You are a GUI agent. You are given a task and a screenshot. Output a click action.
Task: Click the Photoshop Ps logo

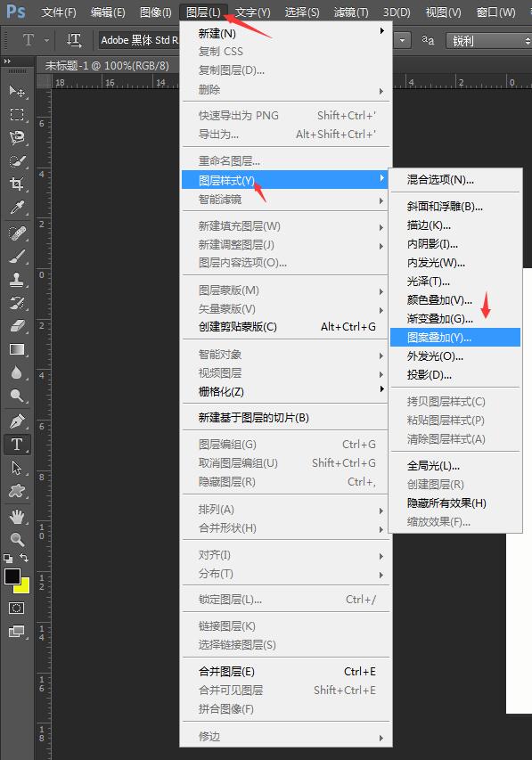[15, 11]
